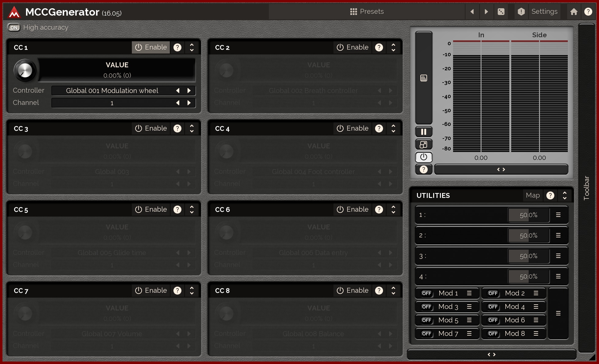The height and width of the screenshot is (364, 599).
Task: Click the Mod 7 OFF switch
Action: tap(426, 334)
